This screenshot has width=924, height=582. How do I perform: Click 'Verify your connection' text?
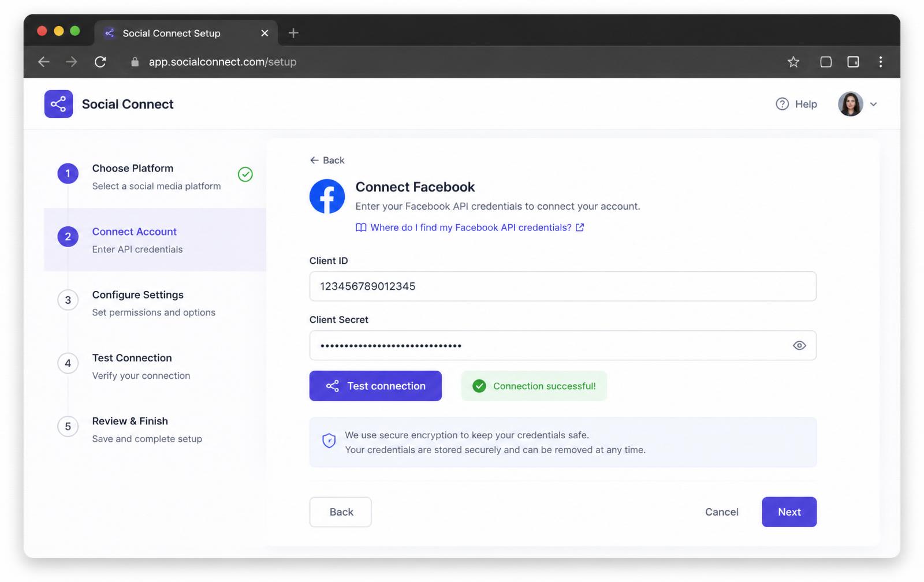point(141,376)
